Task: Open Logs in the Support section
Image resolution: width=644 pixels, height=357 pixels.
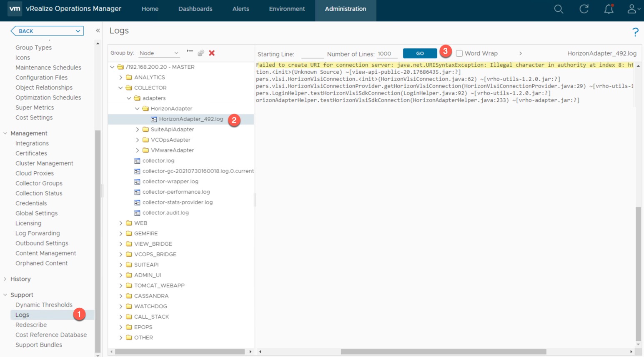Action: click(x=22, y=315)
